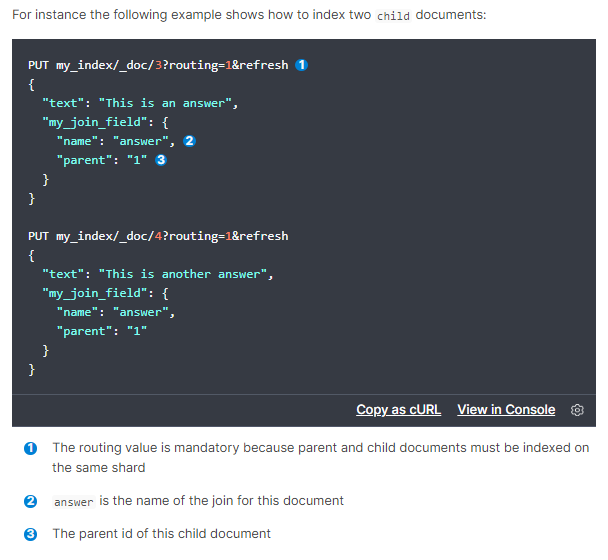608x560 pixels.
Task: Click callout 1 badge after routing=1&refresh in code
Action: (302, 65)
